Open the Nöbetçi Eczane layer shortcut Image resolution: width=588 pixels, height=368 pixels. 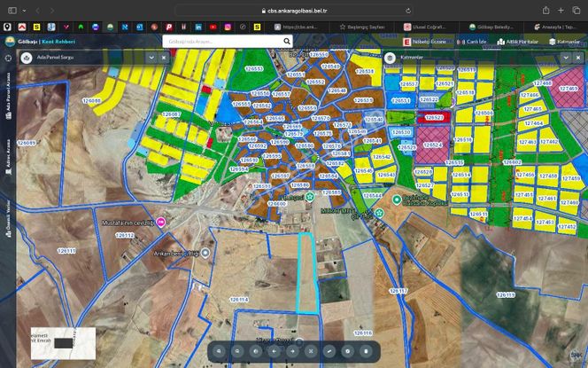tap(425, 42)
